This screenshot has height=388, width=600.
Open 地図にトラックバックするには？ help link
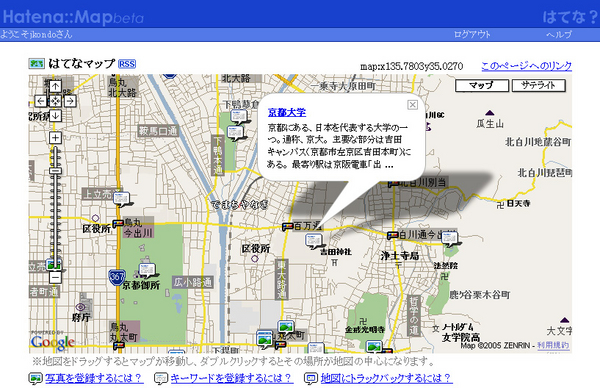[x=386, y=378]
